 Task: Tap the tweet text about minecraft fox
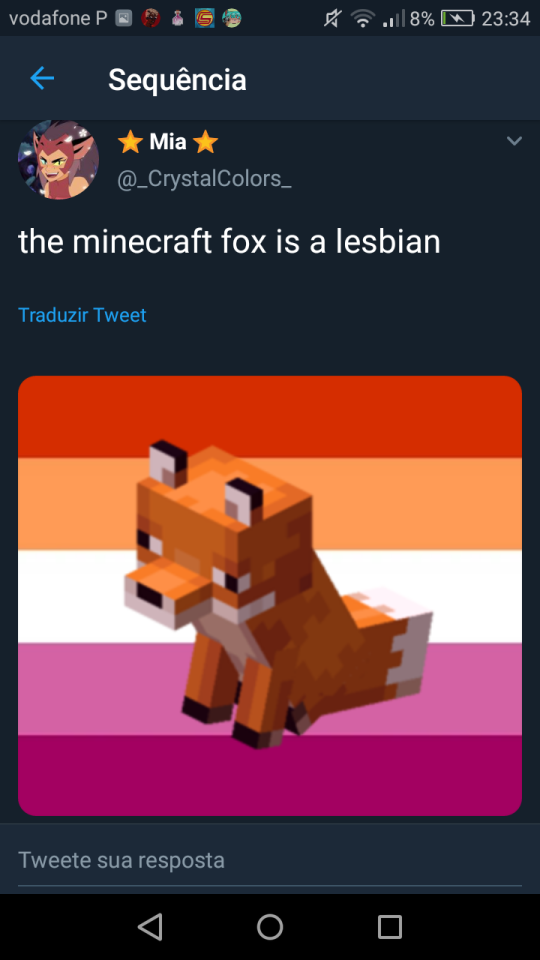point(230,242)
